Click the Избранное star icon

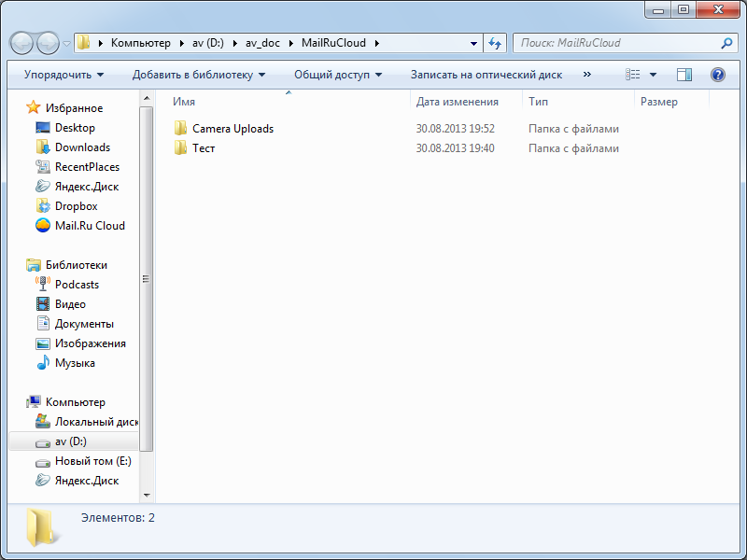point(33,107)
